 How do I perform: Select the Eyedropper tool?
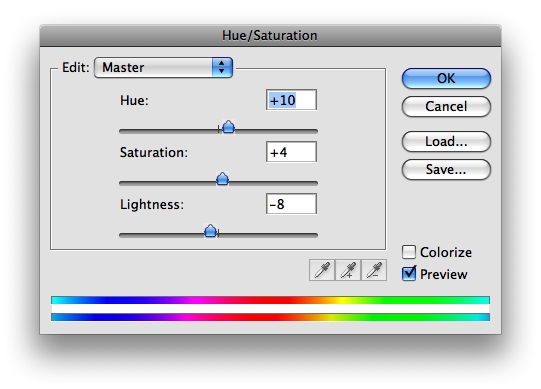pyautogui.click(x=322, y=270)
